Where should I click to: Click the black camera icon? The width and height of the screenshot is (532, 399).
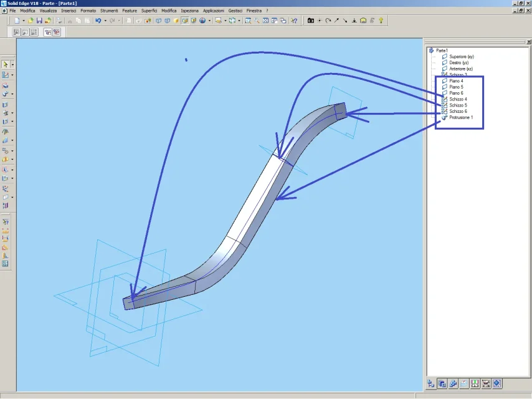pos(310,21)
